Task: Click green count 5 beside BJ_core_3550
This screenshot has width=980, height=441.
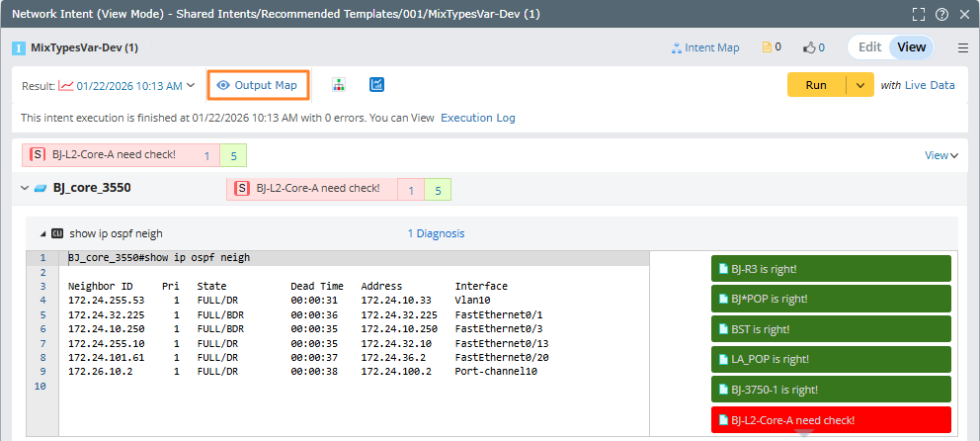Action: coord(438,190)
